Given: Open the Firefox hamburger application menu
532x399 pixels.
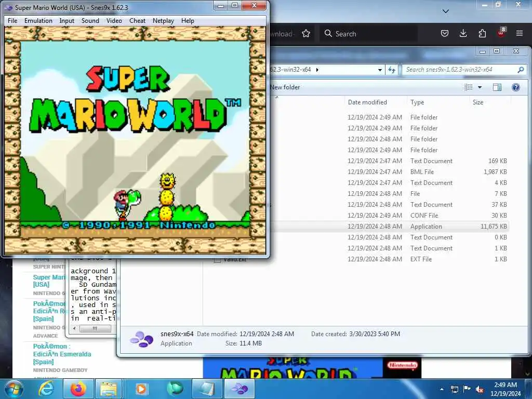Looking at the screenshot, I should [520, 33].
